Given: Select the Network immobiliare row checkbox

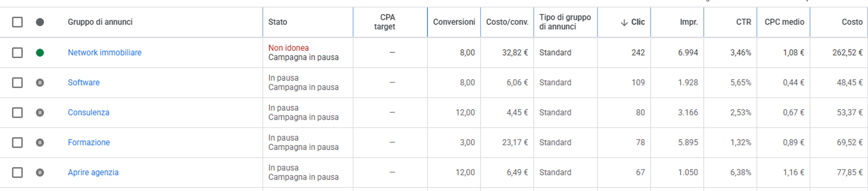Looking at the screenshot, I should [x=17, y=53].
